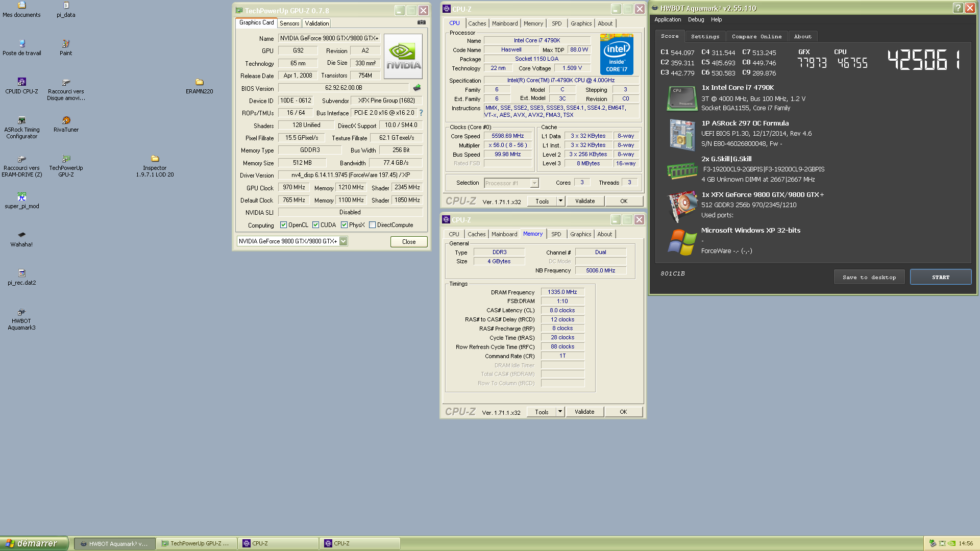Open the Compare Online tab in Aquamark

click(756, 36)
